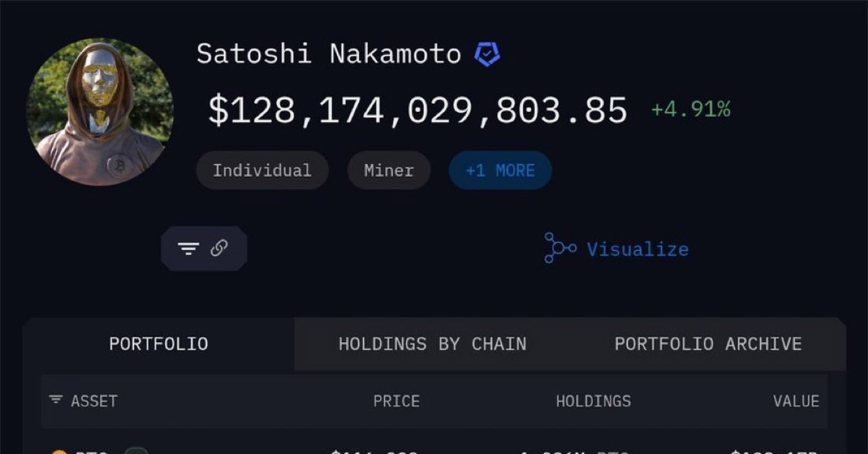Viewport: 868px width, 454px height.
Task: Expand the +1 MORE tags chip
Action: [x=499, y=170]
